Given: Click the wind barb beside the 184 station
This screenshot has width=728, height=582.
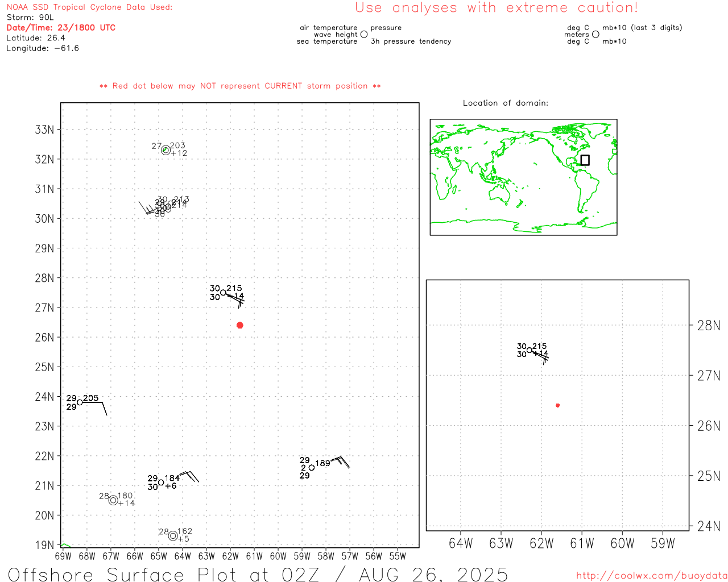Looking at the screenshot, I should 189,476.
